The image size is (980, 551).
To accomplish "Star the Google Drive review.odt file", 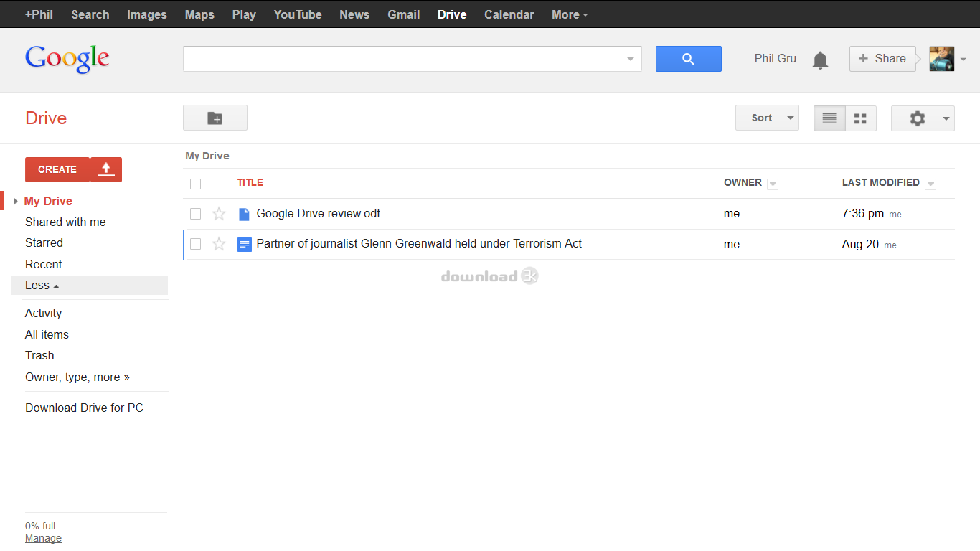I will click(219, 213).
